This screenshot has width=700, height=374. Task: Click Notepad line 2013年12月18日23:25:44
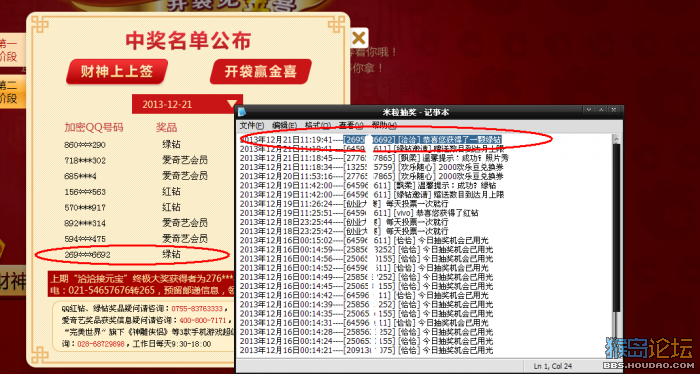344,222
